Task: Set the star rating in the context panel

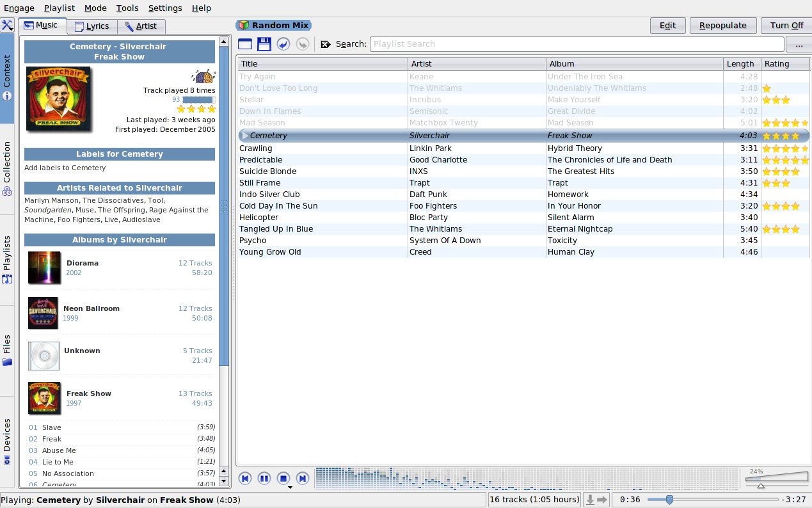Action: pos(196,109)
